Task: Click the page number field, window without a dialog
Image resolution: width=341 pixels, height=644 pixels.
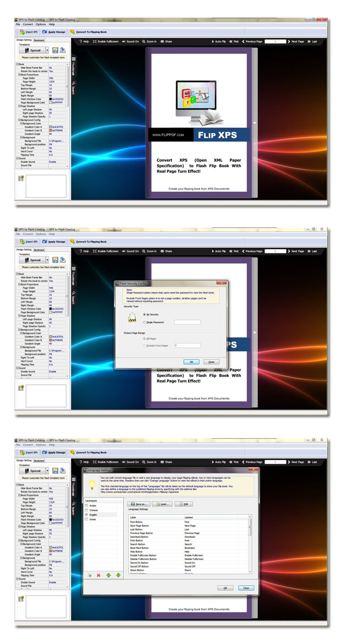Action: coord(276,41)
